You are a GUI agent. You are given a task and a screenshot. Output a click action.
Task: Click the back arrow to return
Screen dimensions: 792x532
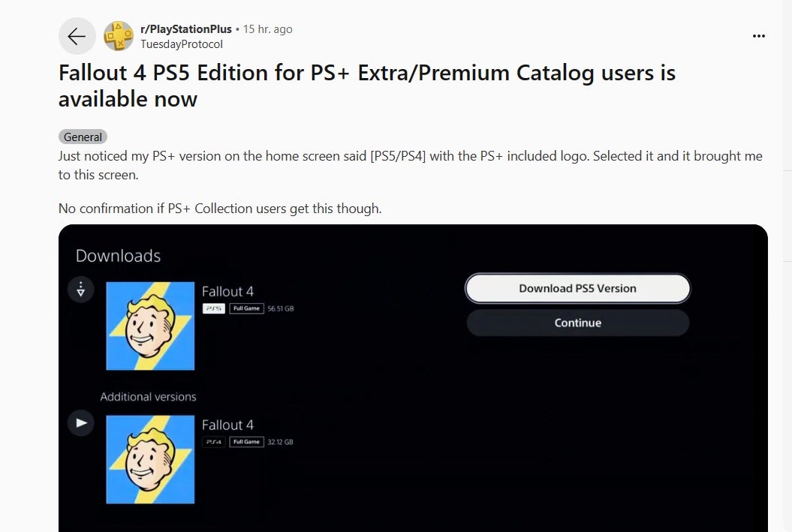point(77,35)
